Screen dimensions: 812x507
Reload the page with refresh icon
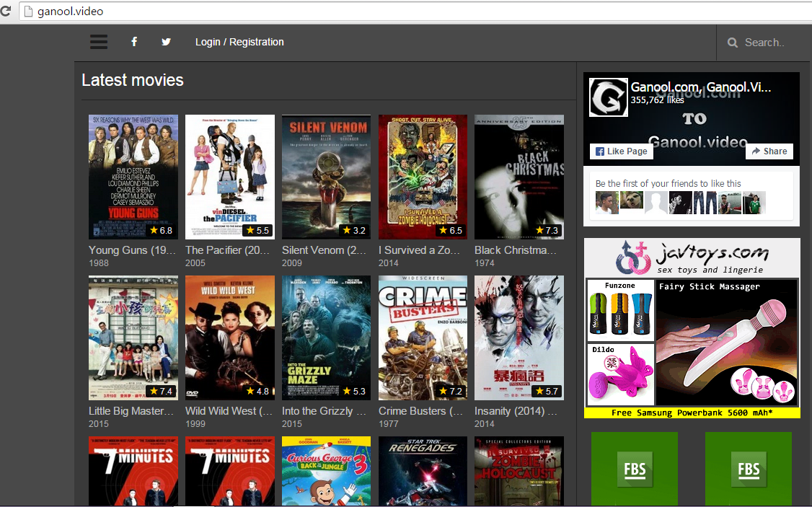(x=5, y=11)
